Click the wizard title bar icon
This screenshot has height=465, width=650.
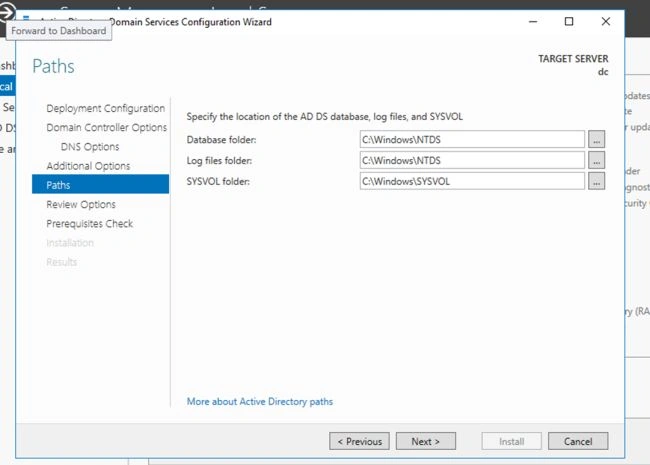click(26, 19)
